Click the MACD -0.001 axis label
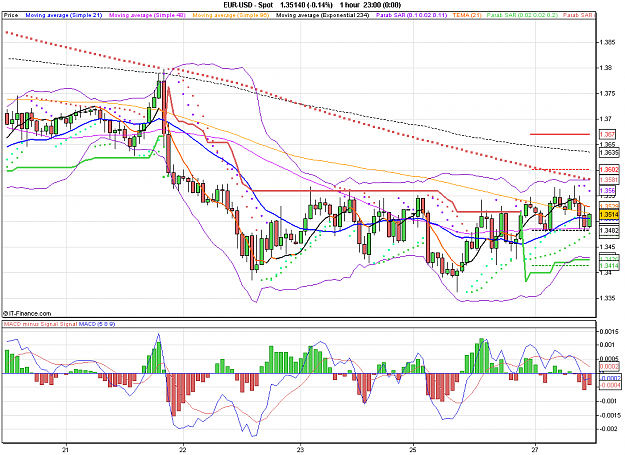The width and height of the screenshot is (625, 455). coord(609,401)
